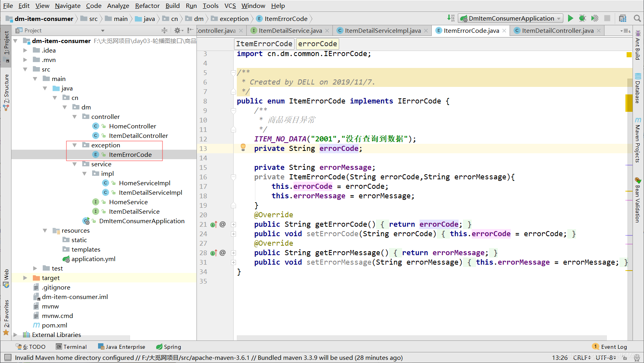Open the Java Enterprise tool window

coord(122,347)
